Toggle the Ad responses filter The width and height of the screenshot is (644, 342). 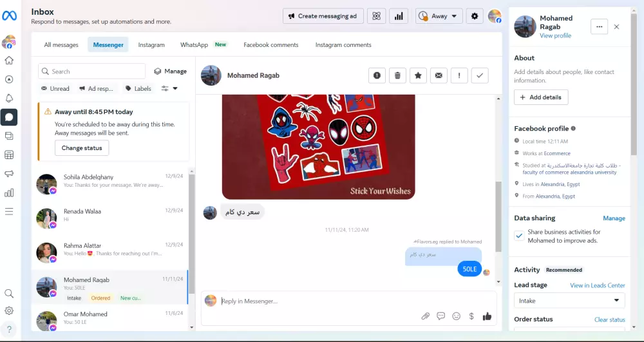point(97,88)
